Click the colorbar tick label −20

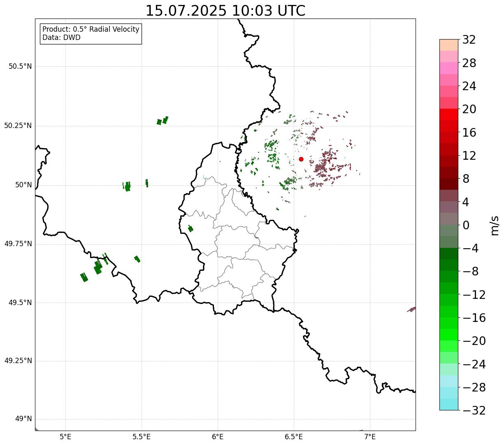(474, 341)
